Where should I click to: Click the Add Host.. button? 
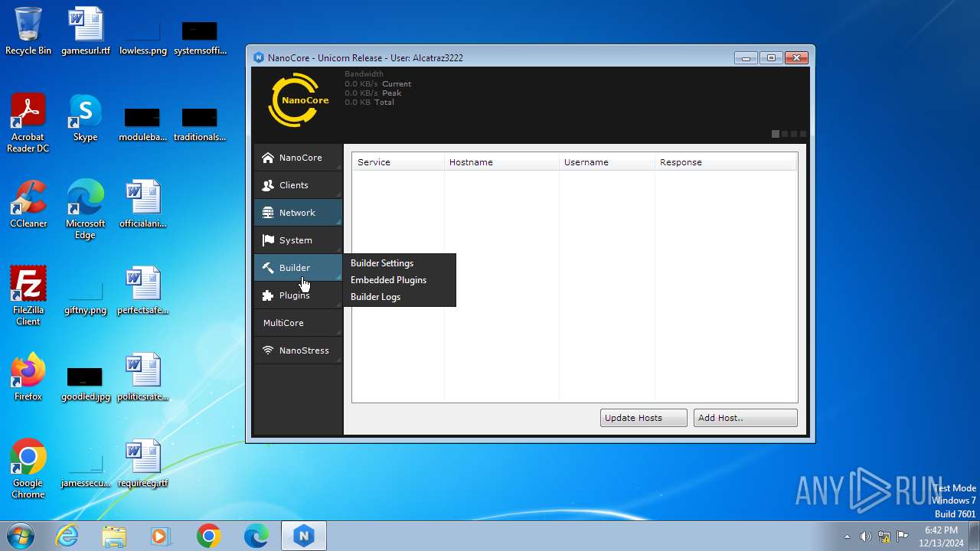click(x=745, y=418)
